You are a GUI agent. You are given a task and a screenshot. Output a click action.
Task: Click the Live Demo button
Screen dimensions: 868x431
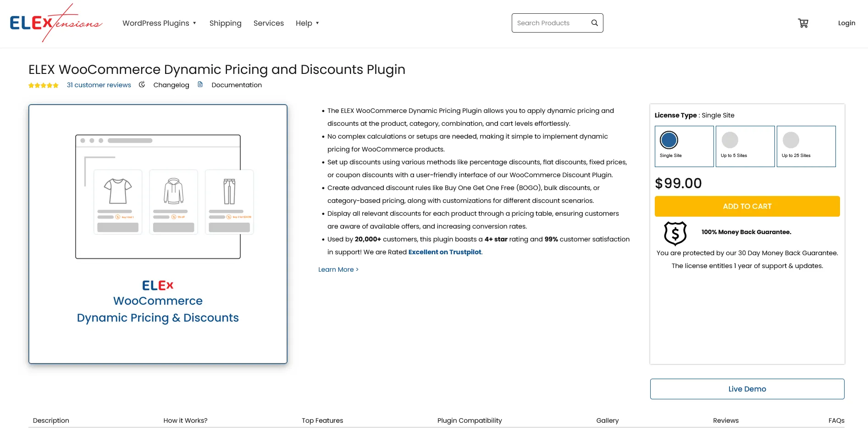[747, 389]
